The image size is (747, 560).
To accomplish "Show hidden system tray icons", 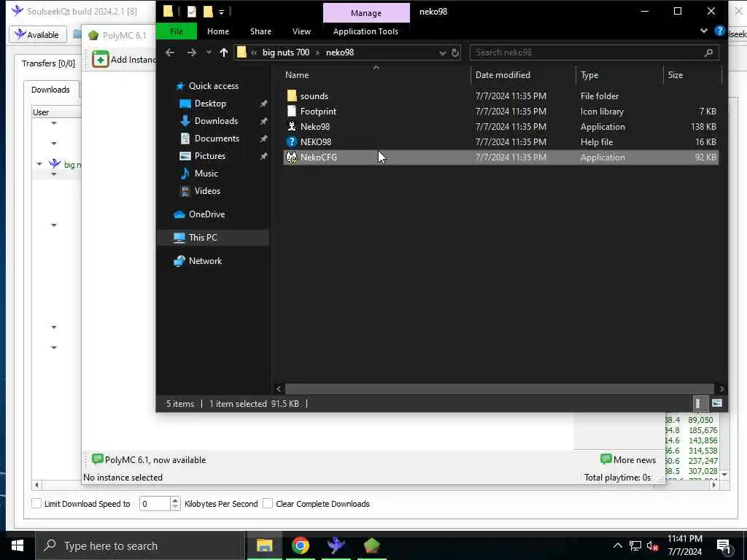I will pos(617,545).
